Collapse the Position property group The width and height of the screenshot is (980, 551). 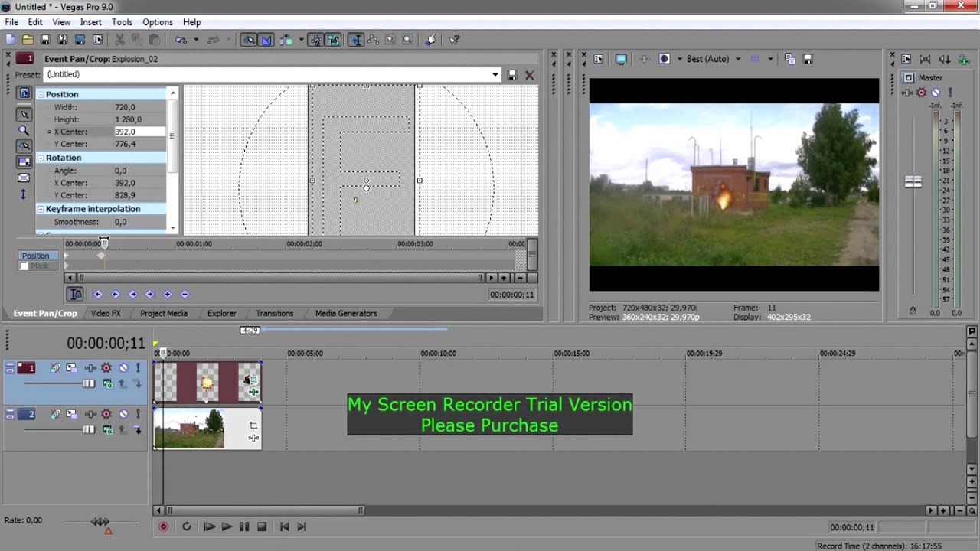tap(41, 94)
